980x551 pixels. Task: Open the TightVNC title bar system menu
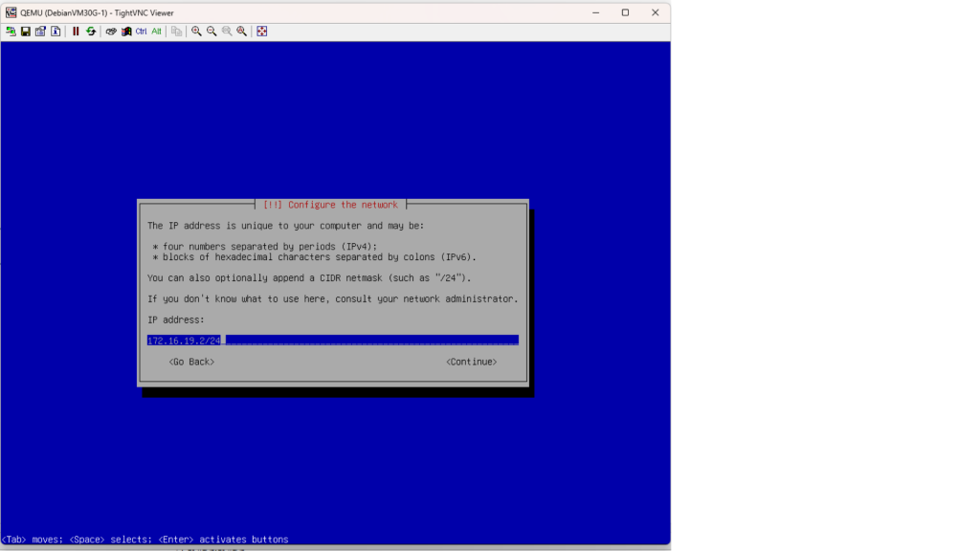11,12
